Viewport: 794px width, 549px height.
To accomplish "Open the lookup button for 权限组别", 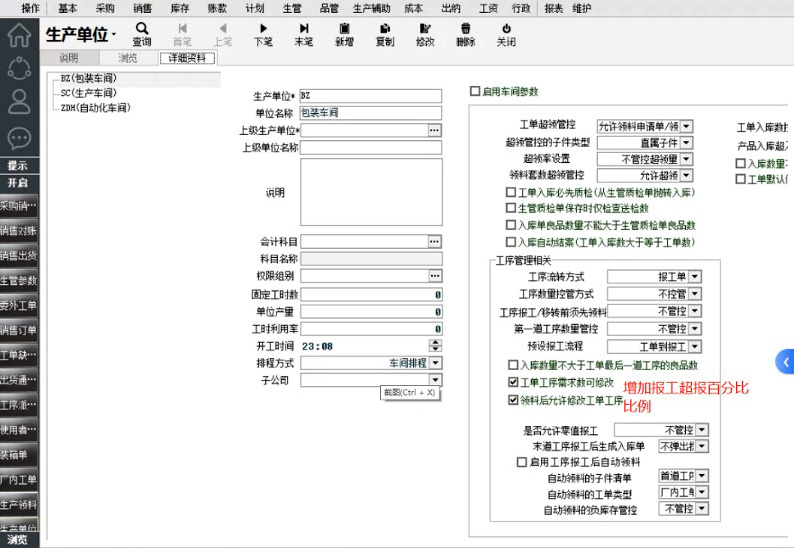I will (x=434, y=276).
